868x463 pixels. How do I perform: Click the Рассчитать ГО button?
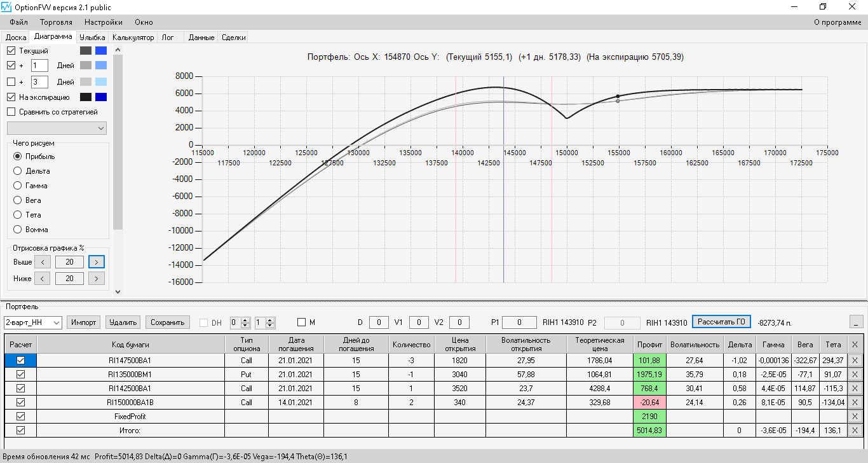[721, 322]
